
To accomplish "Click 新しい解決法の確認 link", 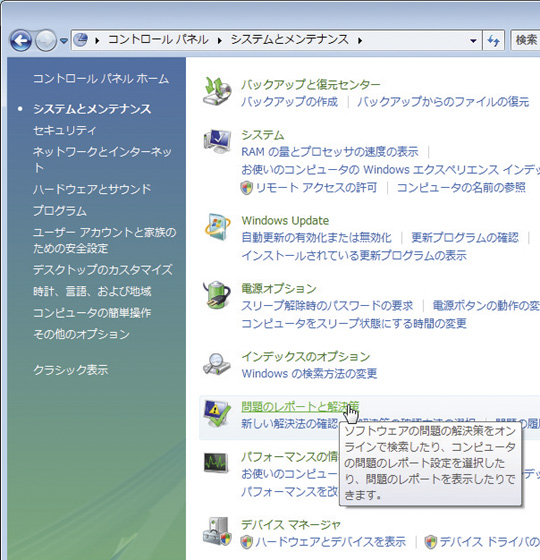I will [289, 424].
